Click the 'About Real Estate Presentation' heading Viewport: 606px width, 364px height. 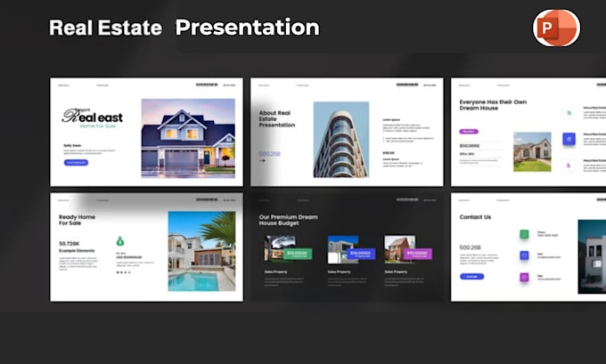coord(277,119)
